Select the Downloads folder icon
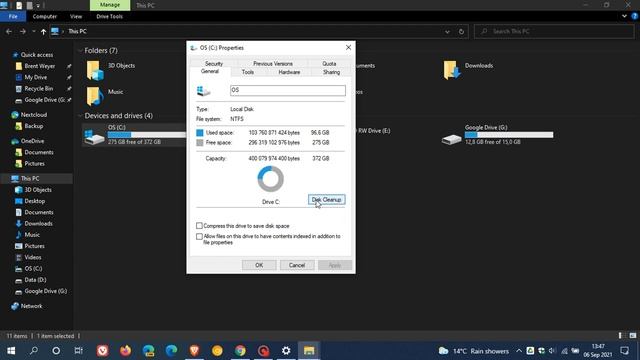640x360 pixels. (x=452, y=70)
